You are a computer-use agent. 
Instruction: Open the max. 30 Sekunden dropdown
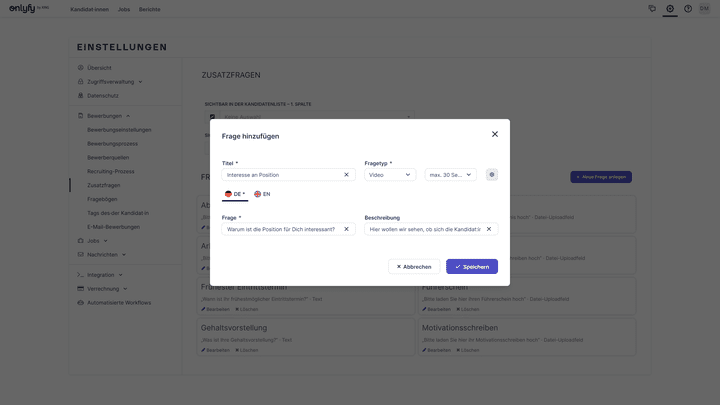click(x=450, y=175)
